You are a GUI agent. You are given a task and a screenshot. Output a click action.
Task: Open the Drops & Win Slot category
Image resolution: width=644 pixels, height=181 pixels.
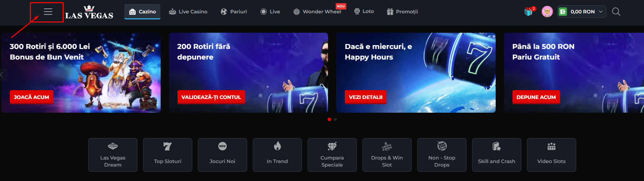coord(387,155)
